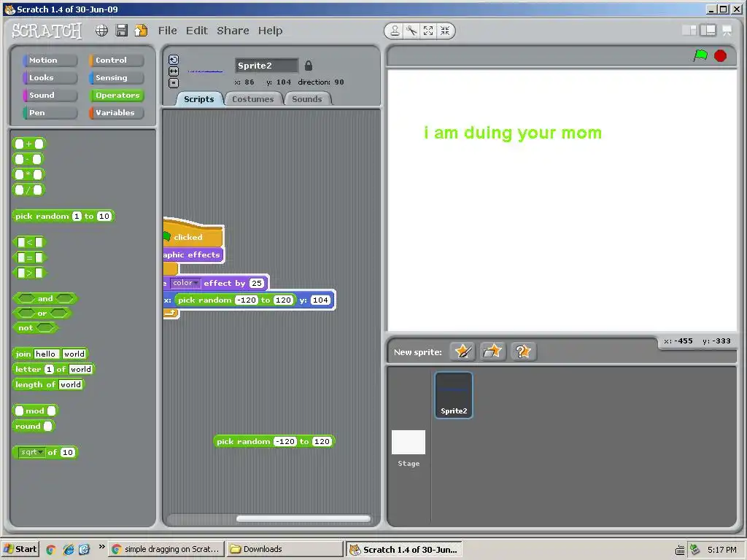Viewport: 747px width, 560px height.
Task: Click the red stop button
Action: click(720, 55)
